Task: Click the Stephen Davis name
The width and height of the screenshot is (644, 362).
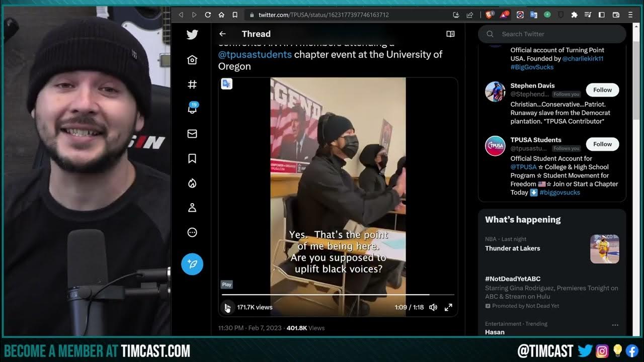Action: [532, 85]
